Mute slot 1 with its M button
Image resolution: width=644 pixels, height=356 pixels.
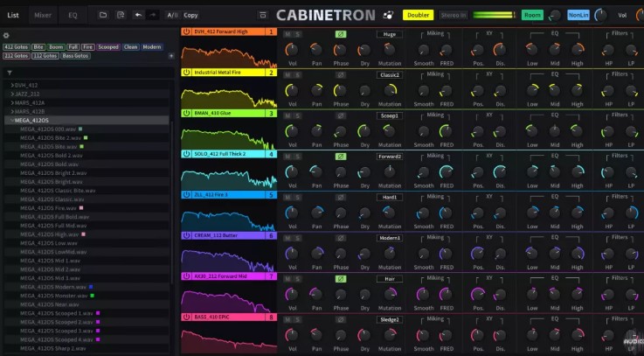point(287,34)
